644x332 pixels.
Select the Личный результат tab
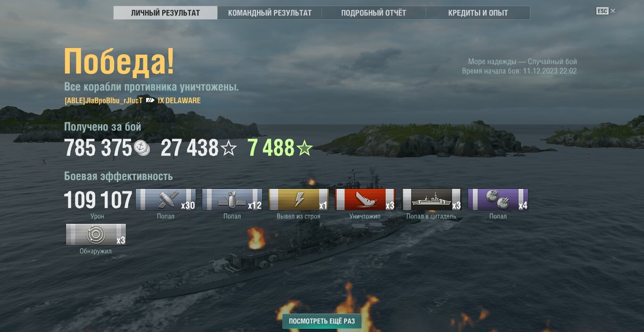click(165, 13)
